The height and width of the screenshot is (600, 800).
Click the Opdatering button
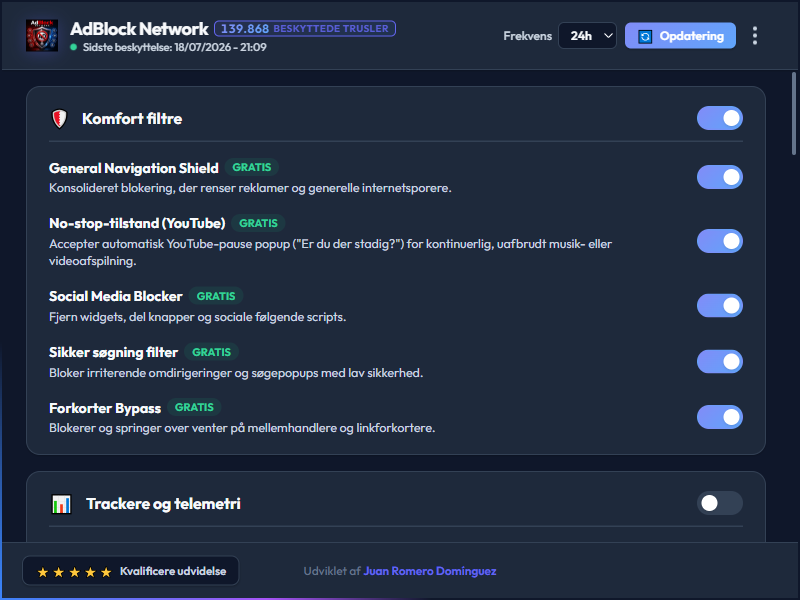(680, 36)
